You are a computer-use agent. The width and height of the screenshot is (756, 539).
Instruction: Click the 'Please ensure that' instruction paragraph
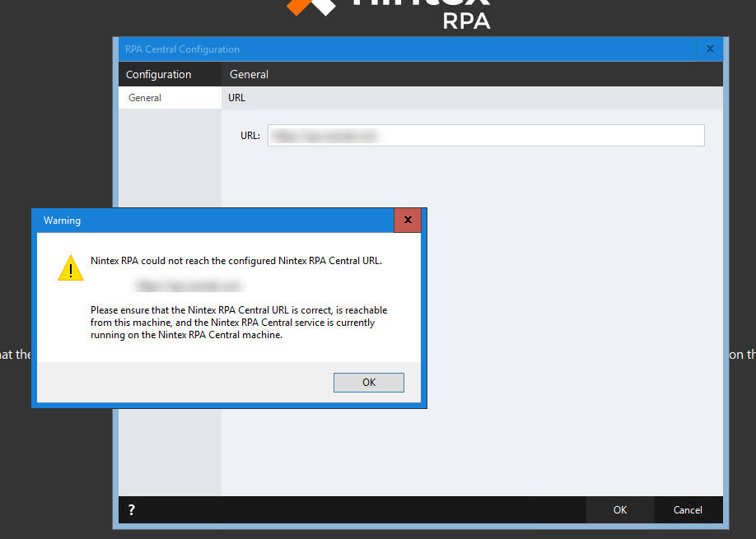tap(239, 323)
